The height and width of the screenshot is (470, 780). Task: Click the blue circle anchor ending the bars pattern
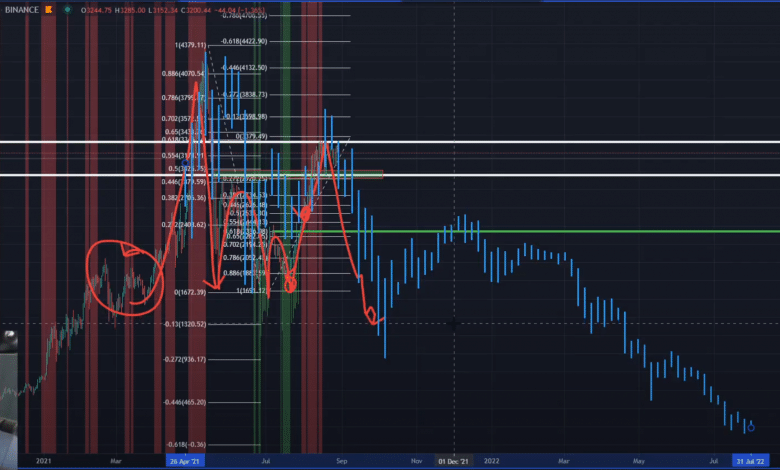click(751, 427)
